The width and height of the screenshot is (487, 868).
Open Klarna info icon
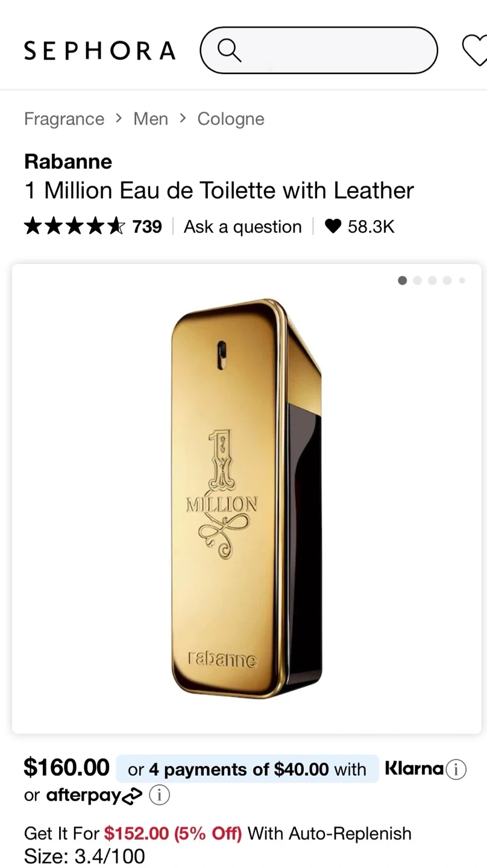point(456,769)
